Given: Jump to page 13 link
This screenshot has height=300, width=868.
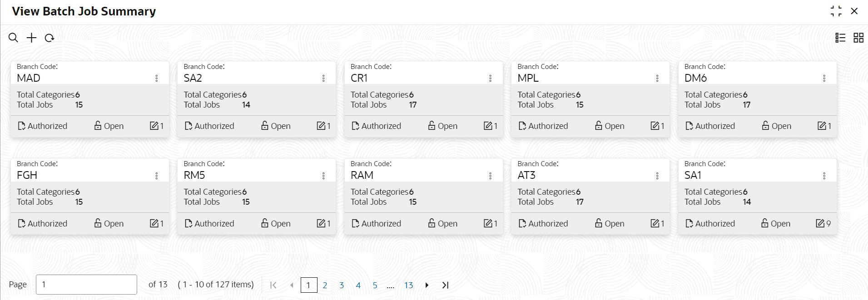Looking at the screenshot, I should (x=408, y=285).
